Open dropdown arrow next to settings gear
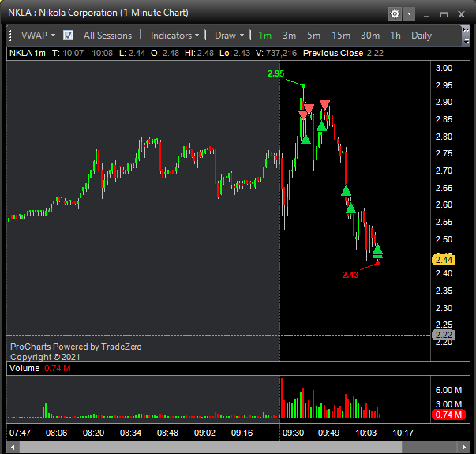 pos(409,14)
